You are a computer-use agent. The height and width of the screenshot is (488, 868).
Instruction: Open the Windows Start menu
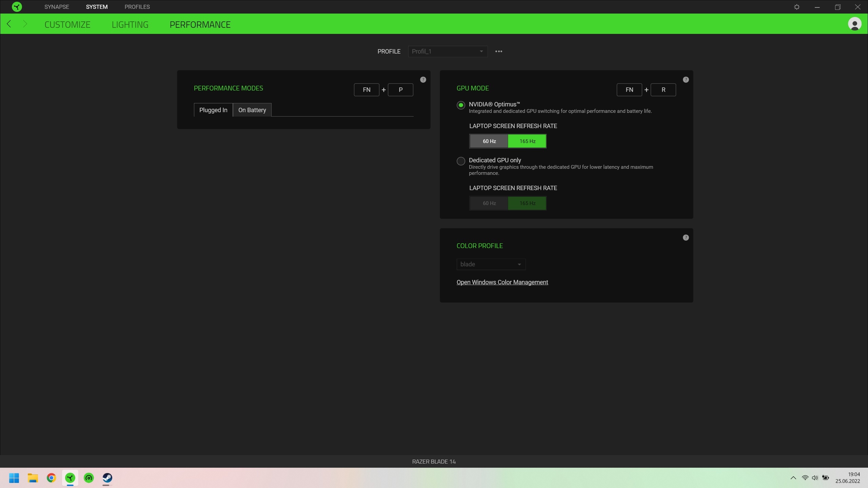pyautogui.click(x=14, y=478)
